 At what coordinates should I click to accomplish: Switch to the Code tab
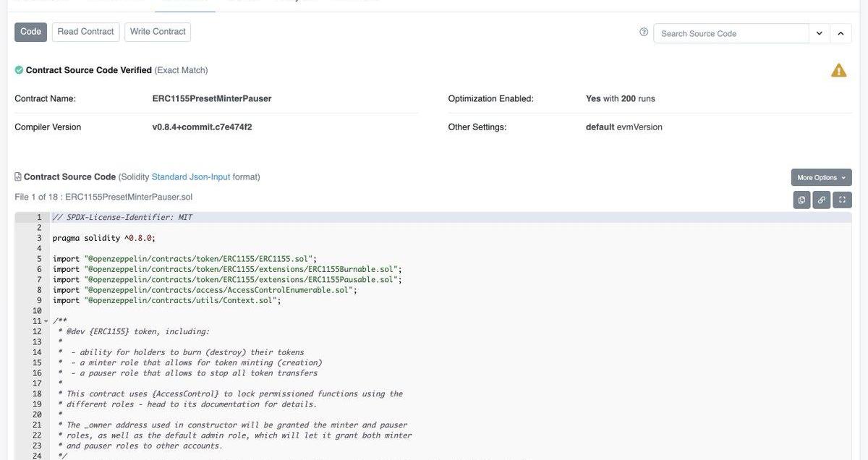tap(30, 32)
